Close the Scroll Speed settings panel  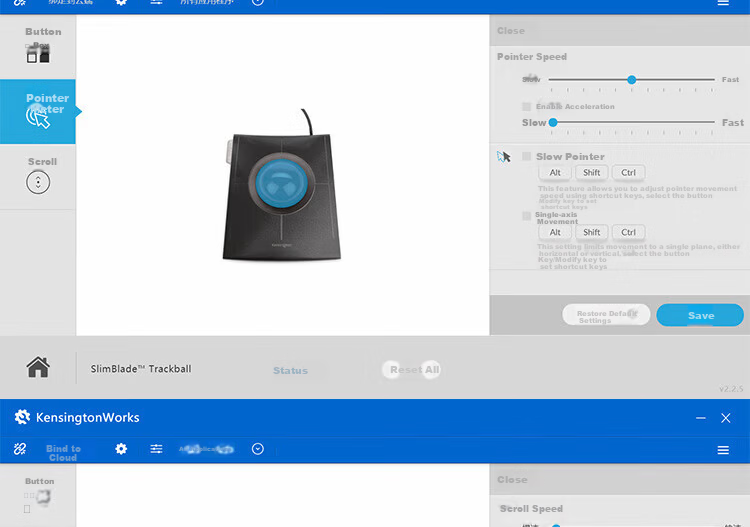(x=512, y=480)
